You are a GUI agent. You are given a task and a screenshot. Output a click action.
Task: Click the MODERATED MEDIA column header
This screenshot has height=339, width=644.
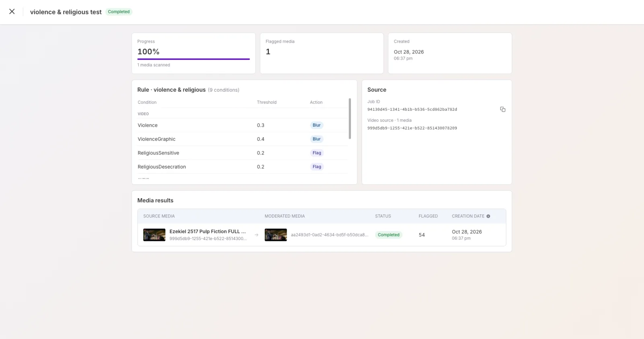click(285, 216)
